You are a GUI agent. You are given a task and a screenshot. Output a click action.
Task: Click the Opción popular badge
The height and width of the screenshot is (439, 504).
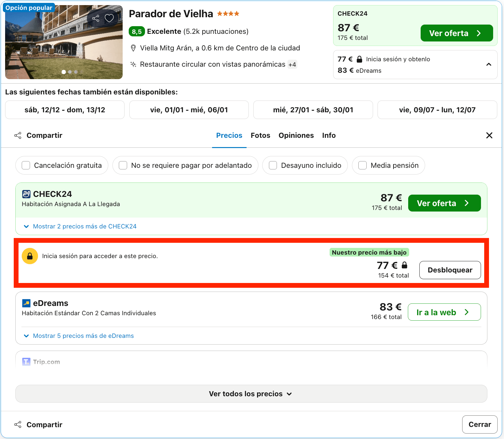tap(29, 8)
